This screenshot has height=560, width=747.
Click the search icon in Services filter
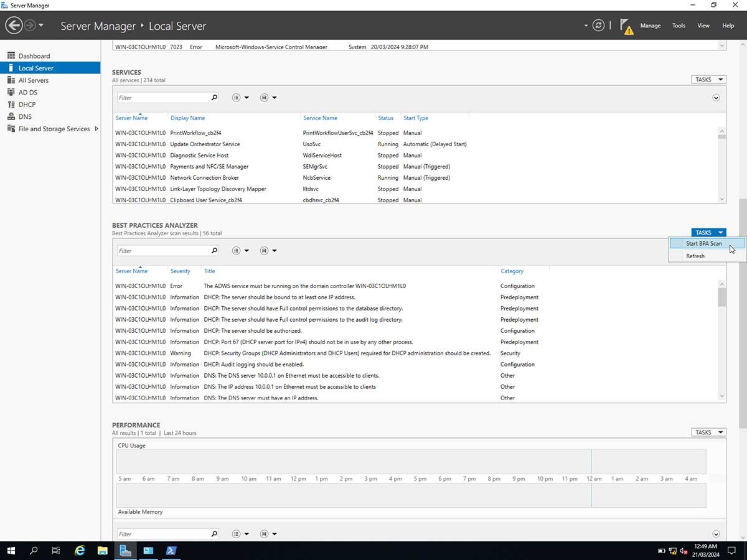(214, 98)
